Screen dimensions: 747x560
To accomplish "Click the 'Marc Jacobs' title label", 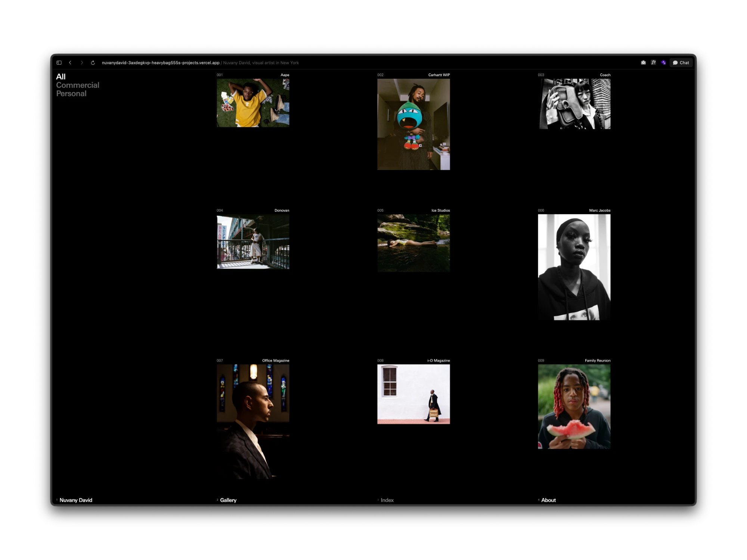I will [x=600, y=211].
